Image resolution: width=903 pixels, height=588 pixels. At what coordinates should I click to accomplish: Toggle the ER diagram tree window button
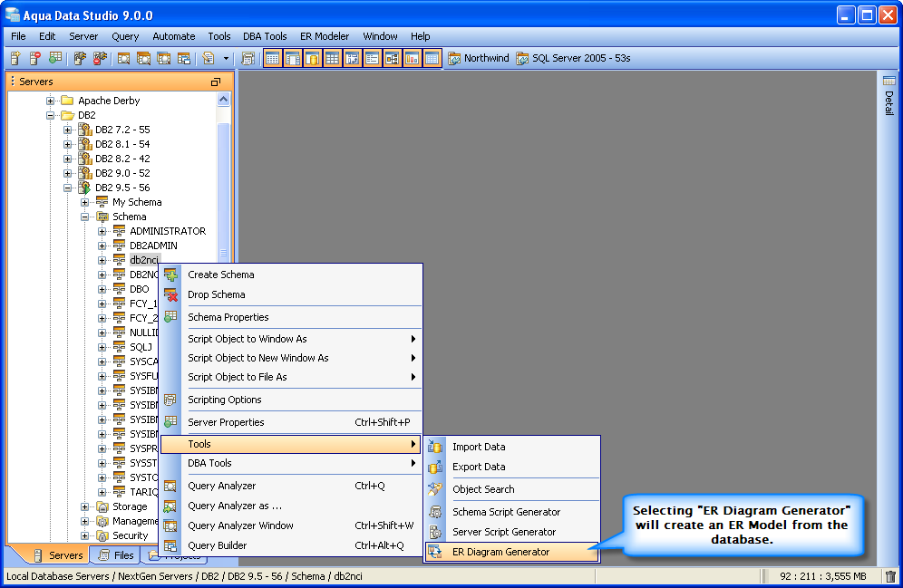(x=393, y=58)
